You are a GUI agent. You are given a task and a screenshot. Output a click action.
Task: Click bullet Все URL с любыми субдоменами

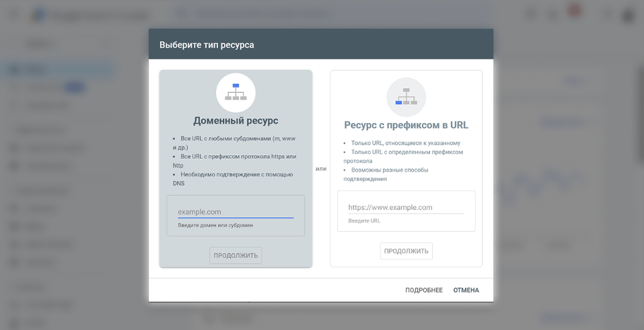[x=234, y=143]
